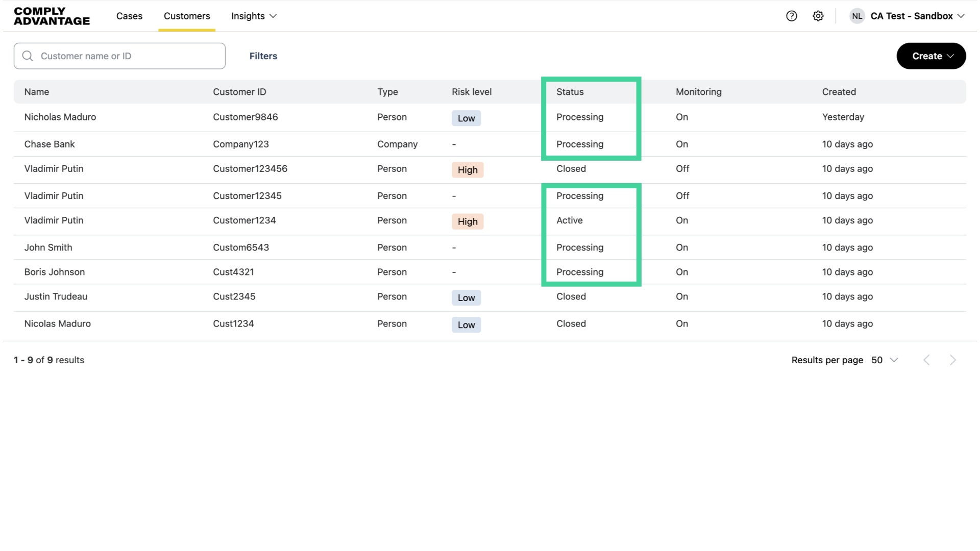This screenshot has height=551, width=980.
Task: Click the Low risk badge for Justin Trudeau
Action: (466, 297)
